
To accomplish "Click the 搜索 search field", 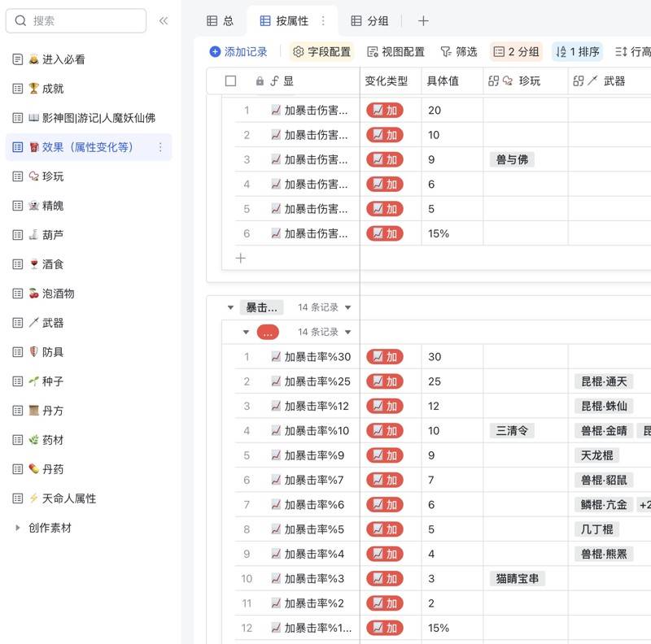I will pyautogui.click(x=76, y=21).
